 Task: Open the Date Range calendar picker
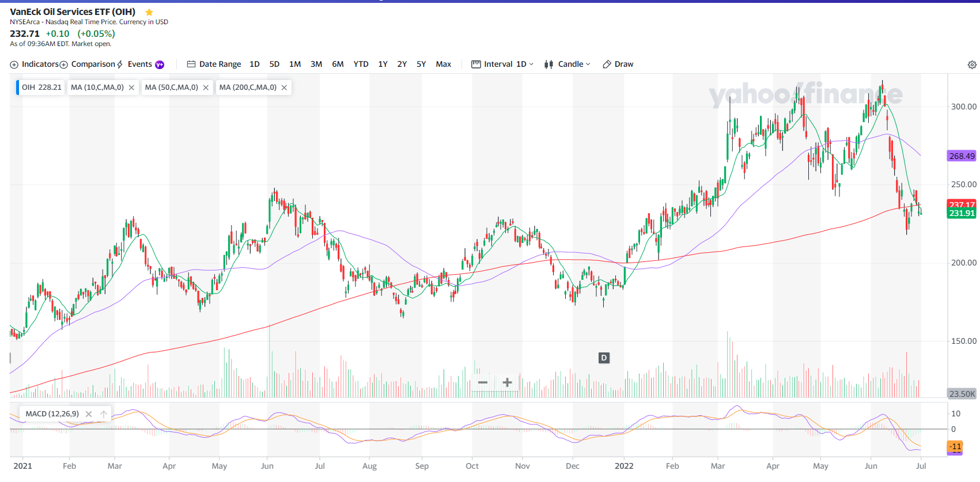(214, 64)
